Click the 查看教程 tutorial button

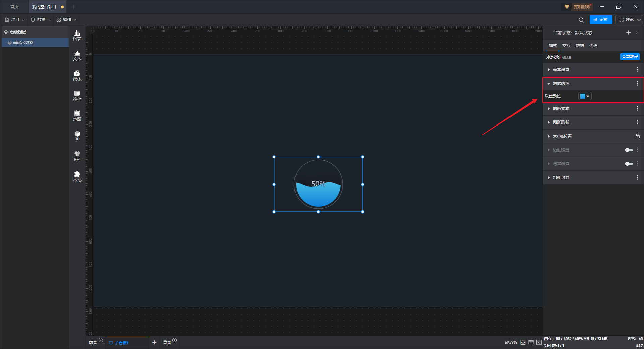(630, 57)
